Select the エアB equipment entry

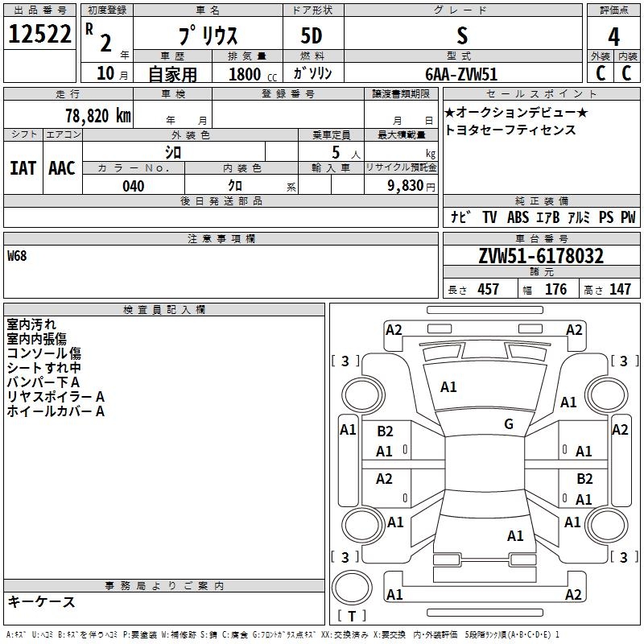coord(548,217)
